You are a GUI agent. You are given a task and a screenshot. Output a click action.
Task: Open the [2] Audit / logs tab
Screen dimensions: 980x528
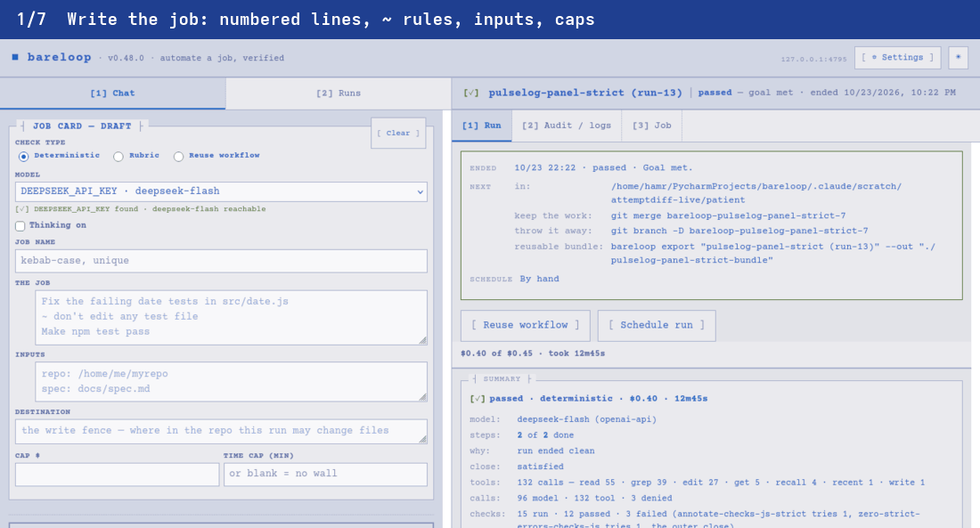click(567, 126)
